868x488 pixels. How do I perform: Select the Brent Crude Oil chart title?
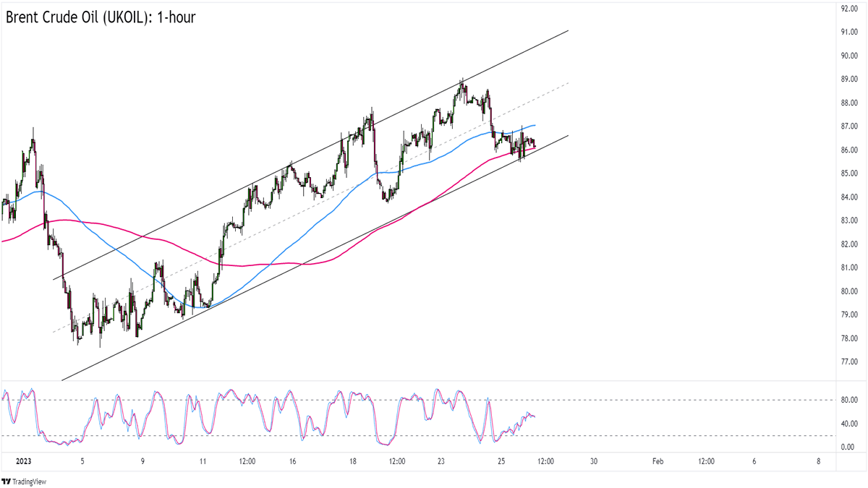(101, 17)
